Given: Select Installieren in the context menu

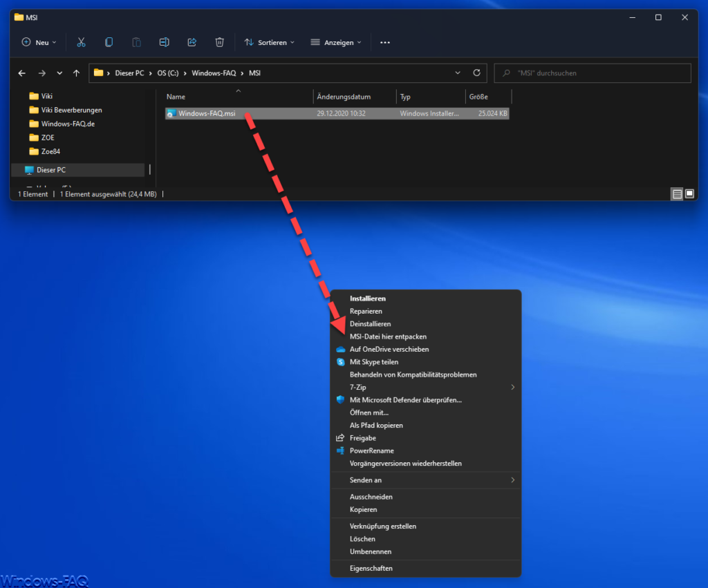Looking at the screenshot, I should click(426, 298).
